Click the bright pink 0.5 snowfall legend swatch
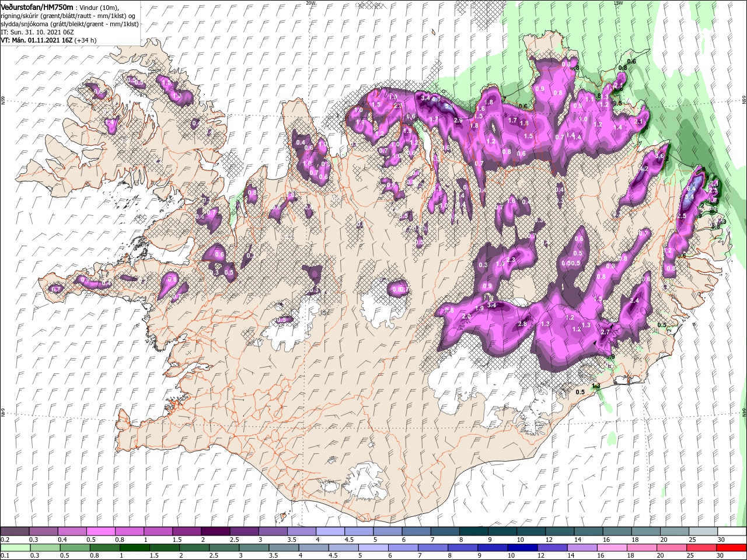The image size is (747, 560). click(x=101, y=531)
